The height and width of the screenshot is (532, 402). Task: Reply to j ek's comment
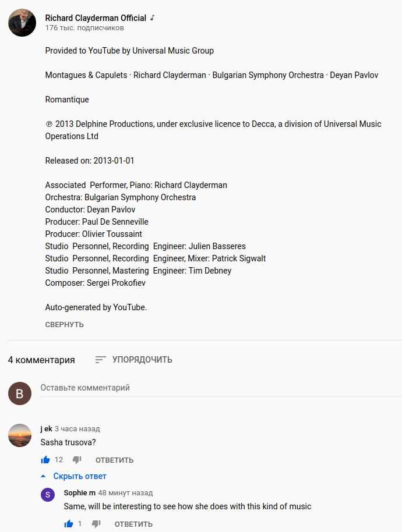114,460
